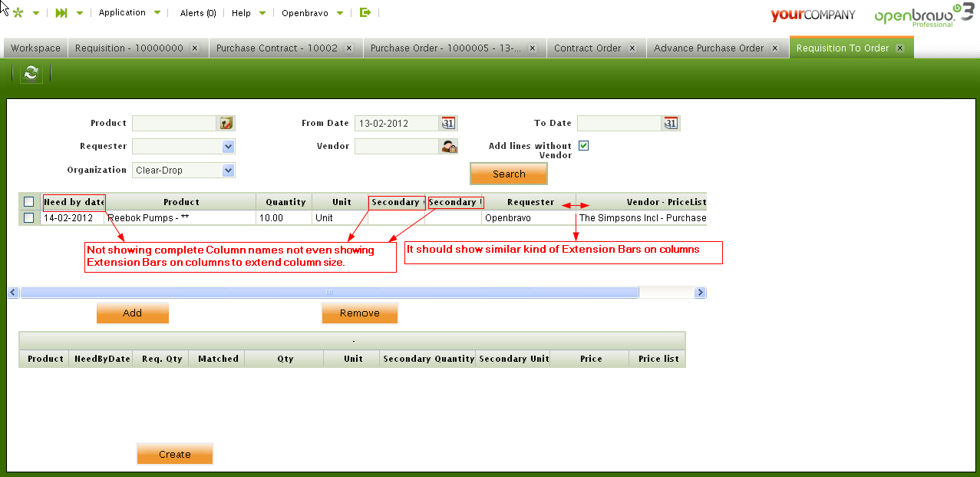
Task: Toggle select-all checkbox in grid header
Action: pyautogui.click(x=29, y=202)
